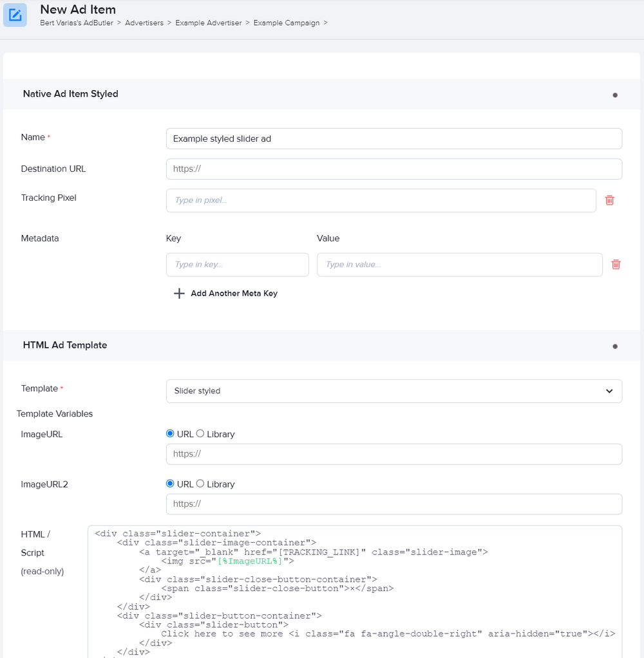The width and height of the screenshot is (644, 658).
Task: Click the Metadata Type in key field
Action: coord(238,265)
